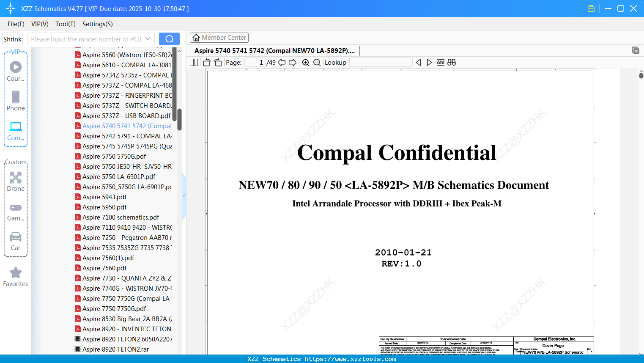644x363 pixels.
Task: Click the file list vertical scrollbar
Action: tap(179, 120)
